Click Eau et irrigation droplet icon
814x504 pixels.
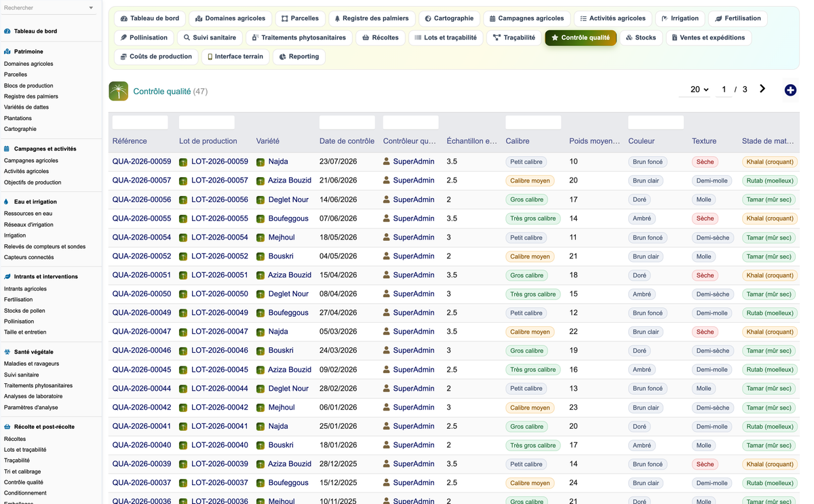coord(7,201)
